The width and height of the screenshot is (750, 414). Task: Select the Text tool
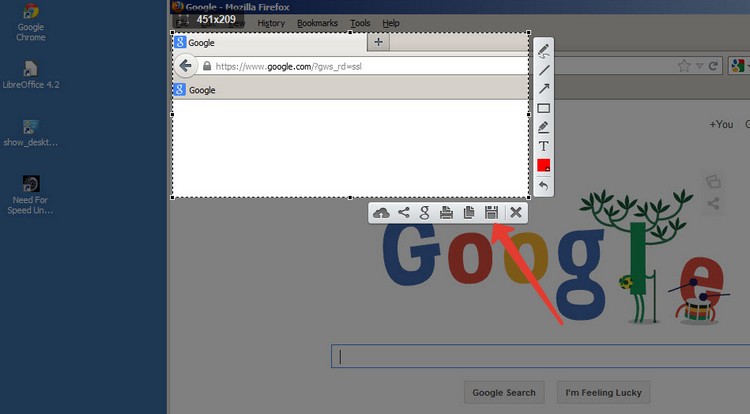click(543, 146)
